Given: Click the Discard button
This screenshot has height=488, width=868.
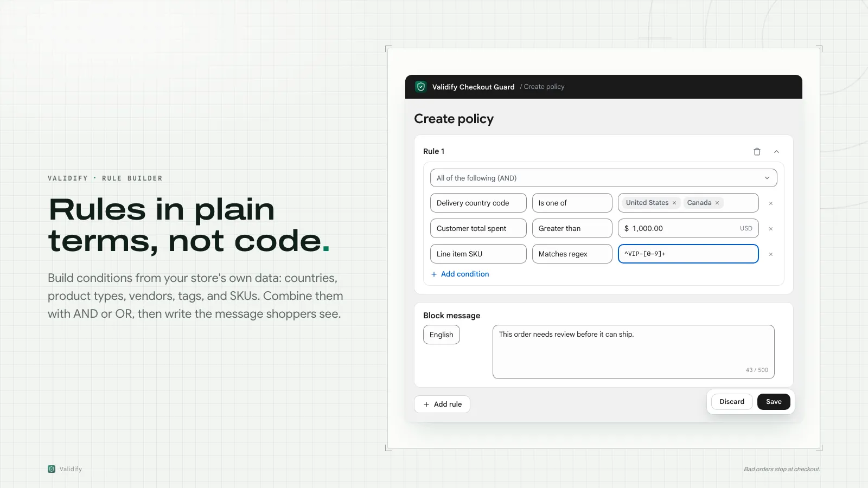Looking at the screenshot, I should click(x=732, y=402).
